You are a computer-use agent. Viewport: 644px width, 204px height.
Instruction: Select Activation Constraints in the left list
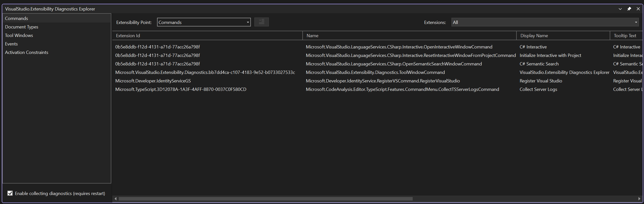57,52
